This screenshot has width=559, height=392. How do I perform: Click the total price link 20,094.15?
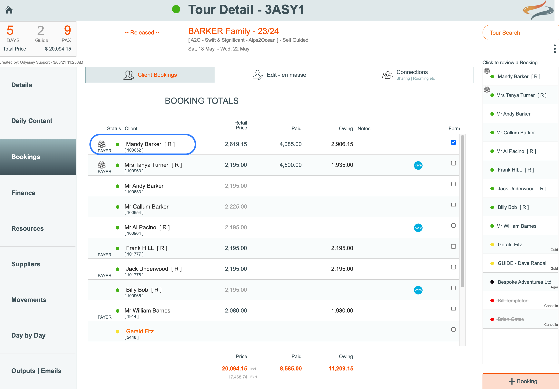[x=234, y=369]
